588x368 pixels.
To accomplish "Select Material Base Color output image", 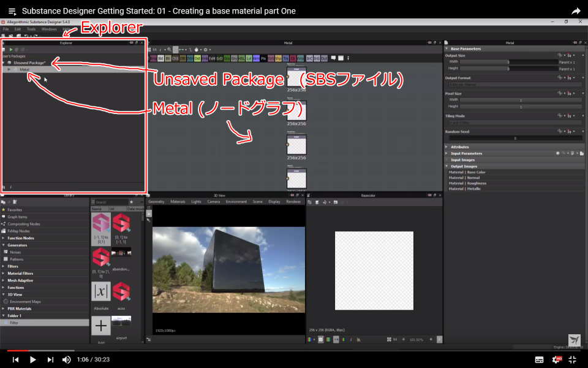I will tap(467, 172).
